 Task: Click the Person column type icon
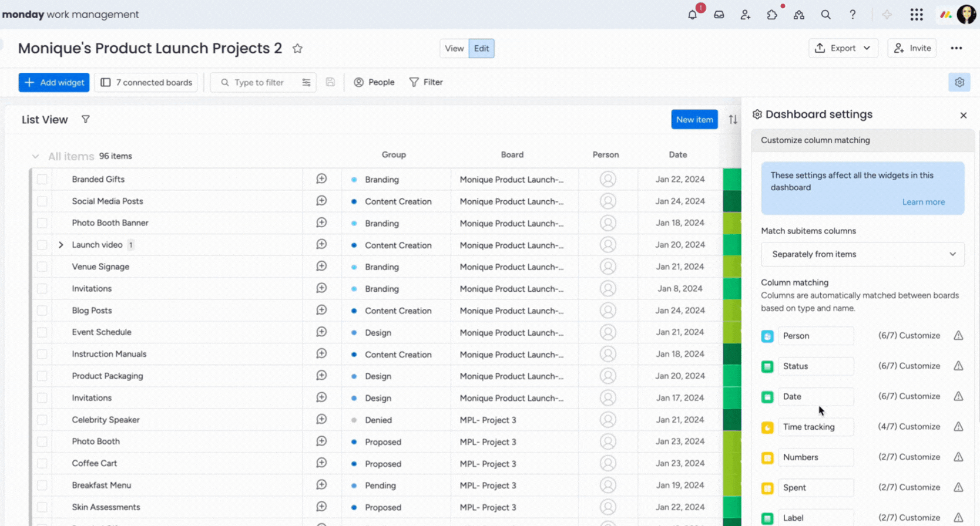[767, 336]
